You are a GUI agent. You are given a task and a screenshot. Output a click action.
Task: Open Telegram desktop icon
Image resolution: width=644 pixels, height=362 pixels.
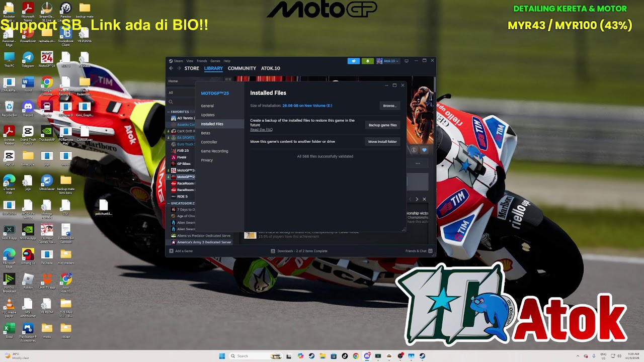(28, 59)
